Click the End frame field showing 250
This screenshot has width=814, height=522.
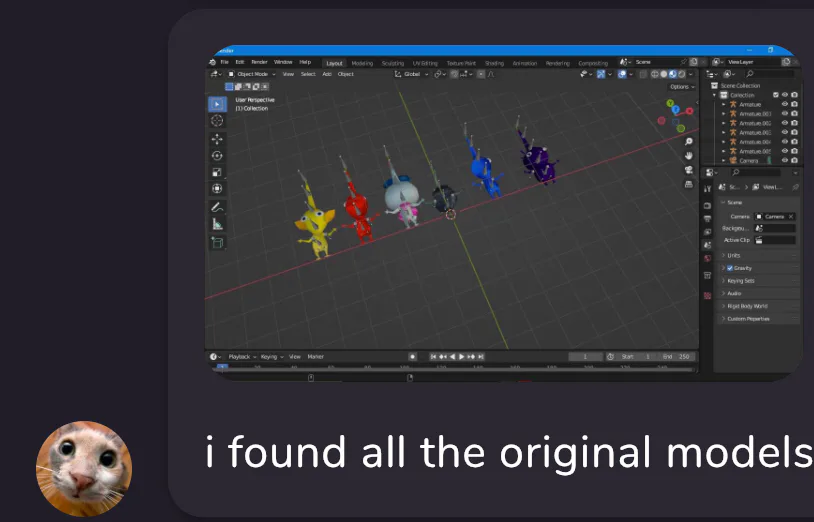tap(676, 356)
